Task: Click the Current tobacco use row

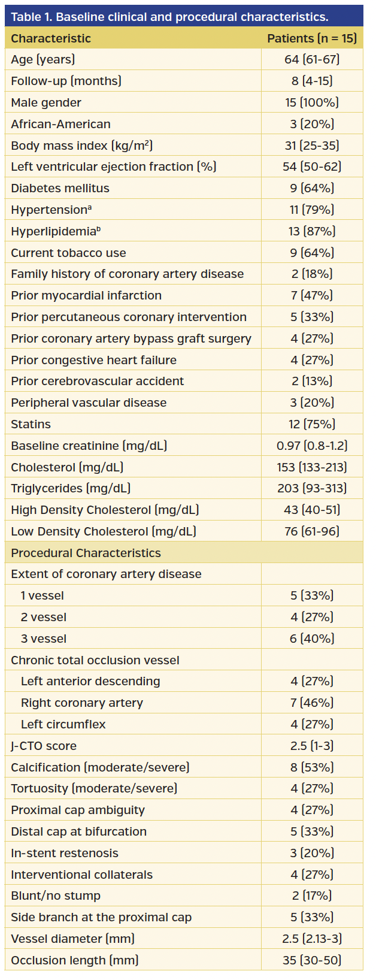Action: (x=69, y=253)
